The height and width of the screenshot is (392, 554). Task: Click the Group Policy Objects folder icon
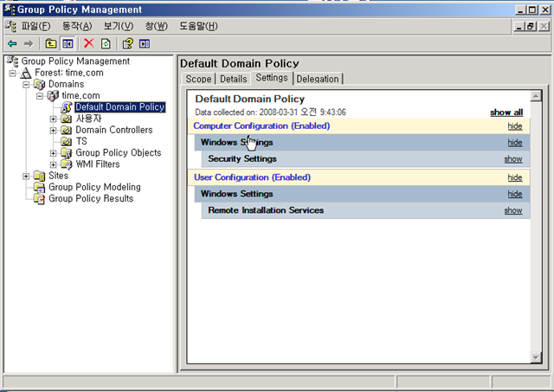click(67, 152)
